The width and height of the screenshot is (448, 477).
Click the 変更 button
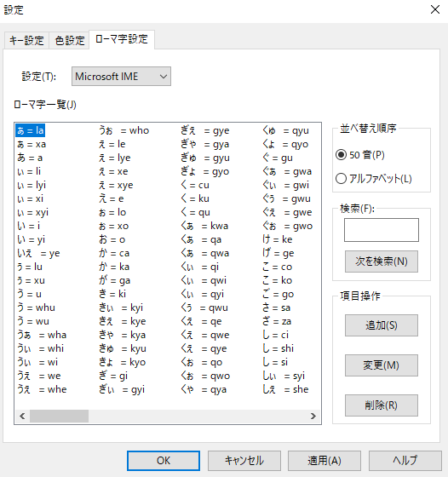click(x=382, y=365)
